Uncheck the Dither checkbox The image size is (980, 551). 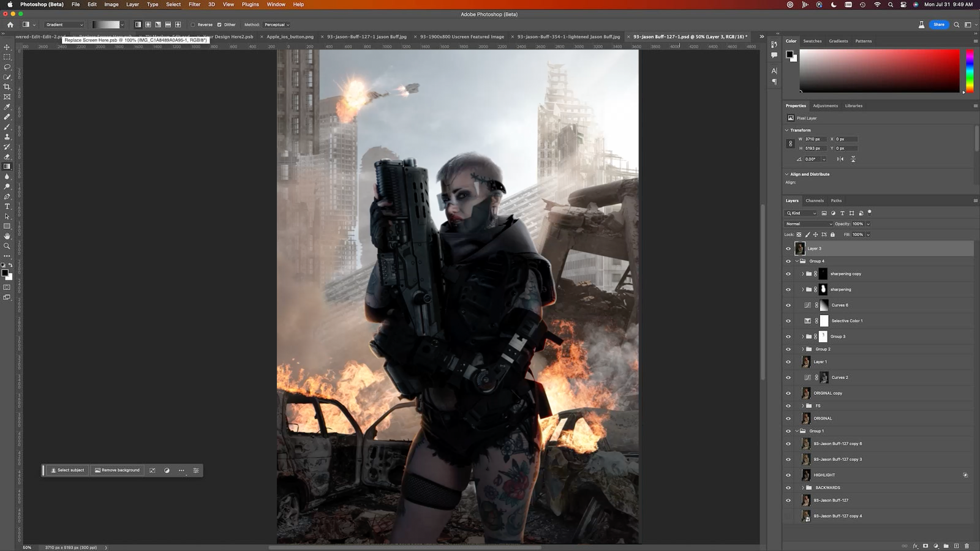tap(219, 25)
